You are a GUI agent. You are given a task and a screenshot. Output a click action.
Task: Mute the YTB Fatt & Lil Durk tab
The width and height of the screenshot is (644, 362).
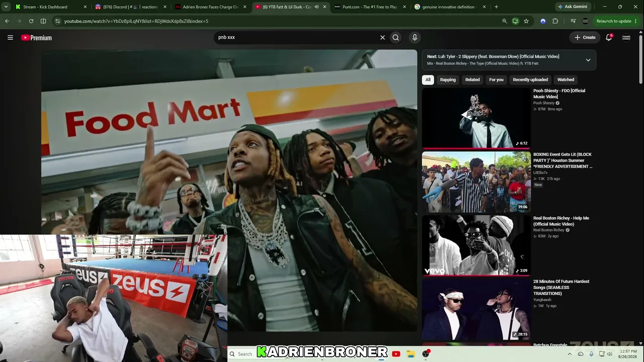tap(316, 7)
